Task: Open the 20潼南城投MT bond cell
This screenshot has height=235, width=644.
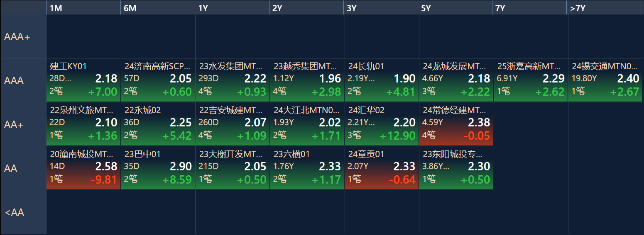Action: pyautogui.click(x=83, y=168)
